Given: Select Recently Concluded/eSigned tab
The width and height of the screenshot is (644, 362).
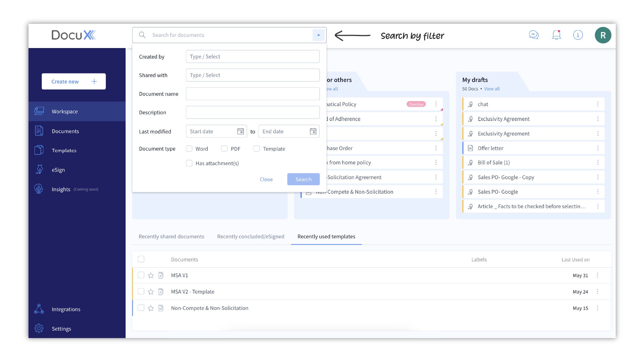Looking at the screenshot, I should (x=251, y=236).
